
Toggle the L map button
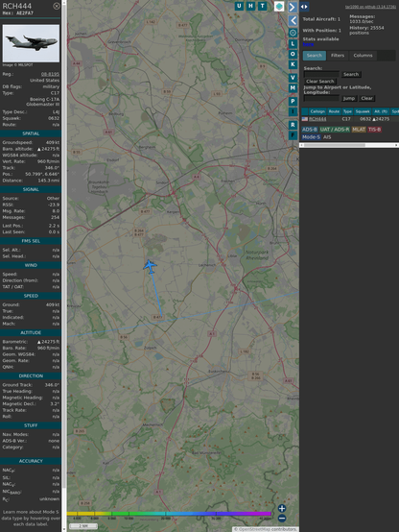(293, 44)
